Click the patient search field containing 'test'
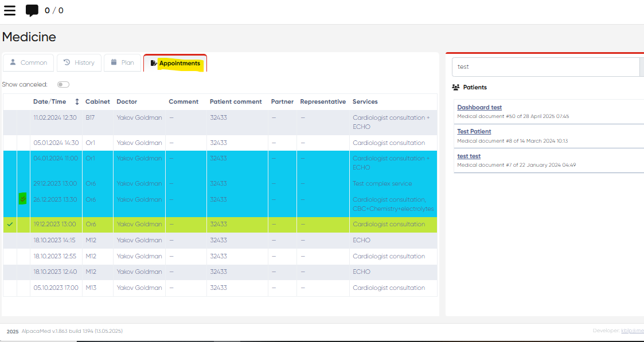This screenshot has height=342, width=644. click(545, 67)
